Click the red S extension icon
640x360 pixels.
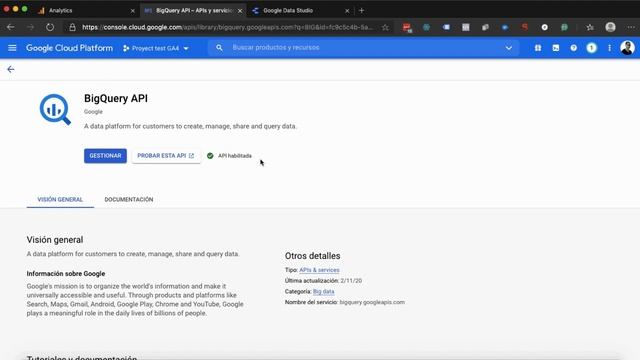click(525, 27)
